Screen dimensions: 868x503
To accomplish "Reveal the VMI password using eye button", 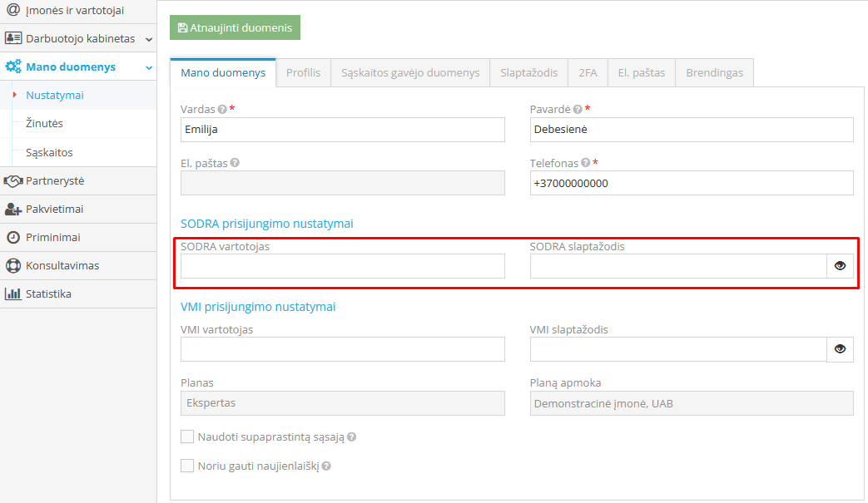I will 840,349.
